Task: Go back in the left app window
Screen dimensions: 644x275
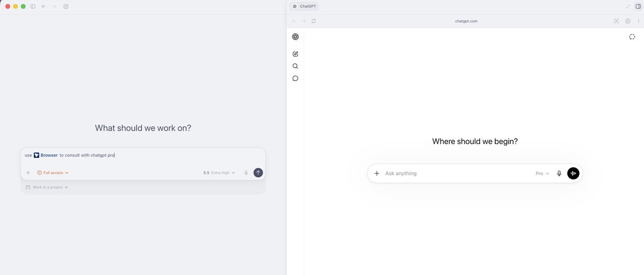Action: pyautogui.click(x=44, y=6)
